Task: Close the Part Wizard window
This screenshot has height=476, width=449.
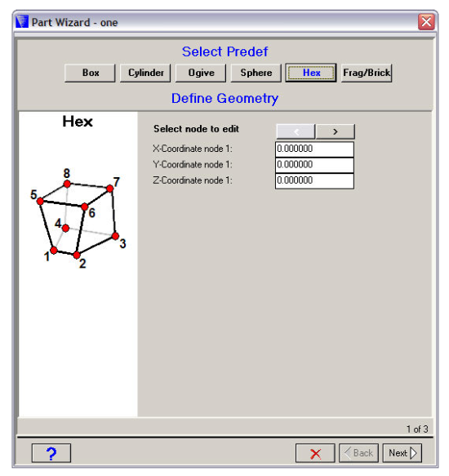Action: click(426, 22)
